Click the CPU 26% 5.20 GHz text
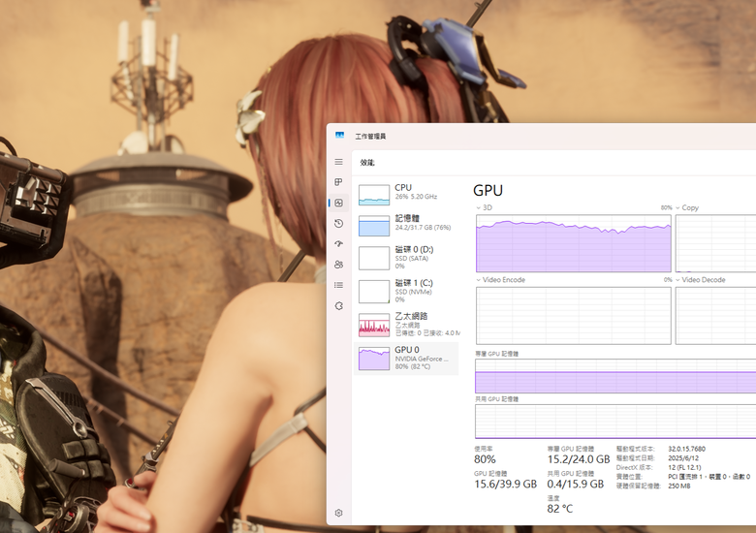Viewport: 756px width, 533px height. [x=416, y=197]
